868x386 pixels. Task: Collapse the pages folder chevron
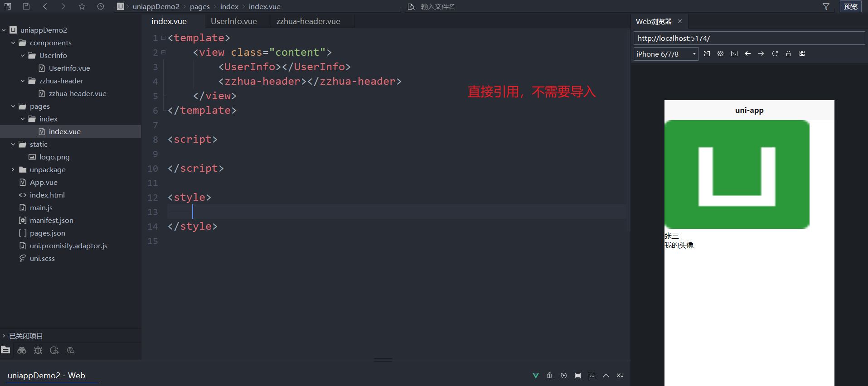[x=13, y=106]
